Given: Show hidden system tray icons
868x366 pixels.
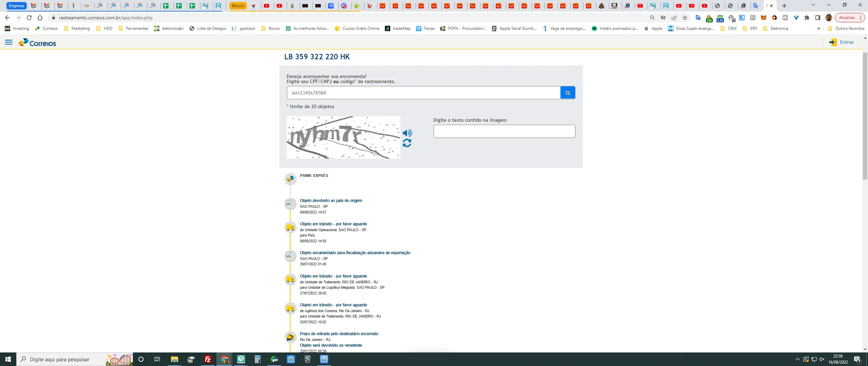Looking at the screenshot, I should tap(797, 359).
